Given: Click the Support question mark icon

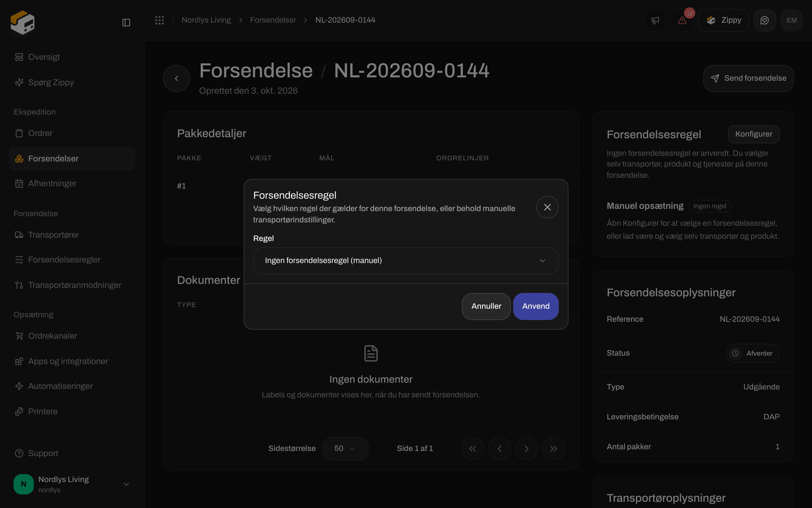Looking at the screenshot, I should tap(19, 453).
